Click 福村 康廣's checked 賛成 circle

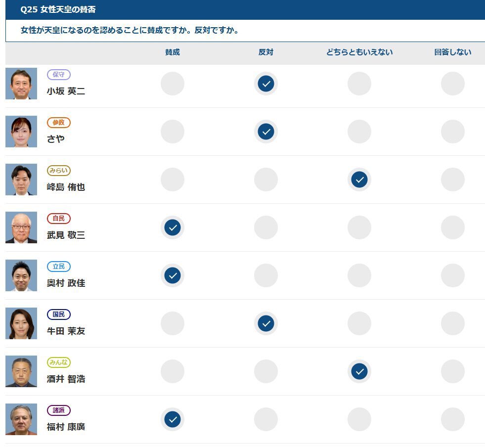point(172,419)
